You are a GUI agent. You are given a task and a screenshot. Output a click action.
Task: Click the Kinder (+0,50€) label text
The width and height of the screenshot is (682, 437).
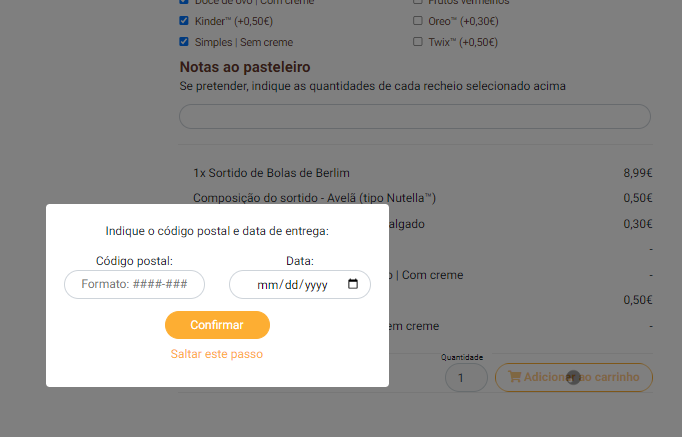(234, 21)
